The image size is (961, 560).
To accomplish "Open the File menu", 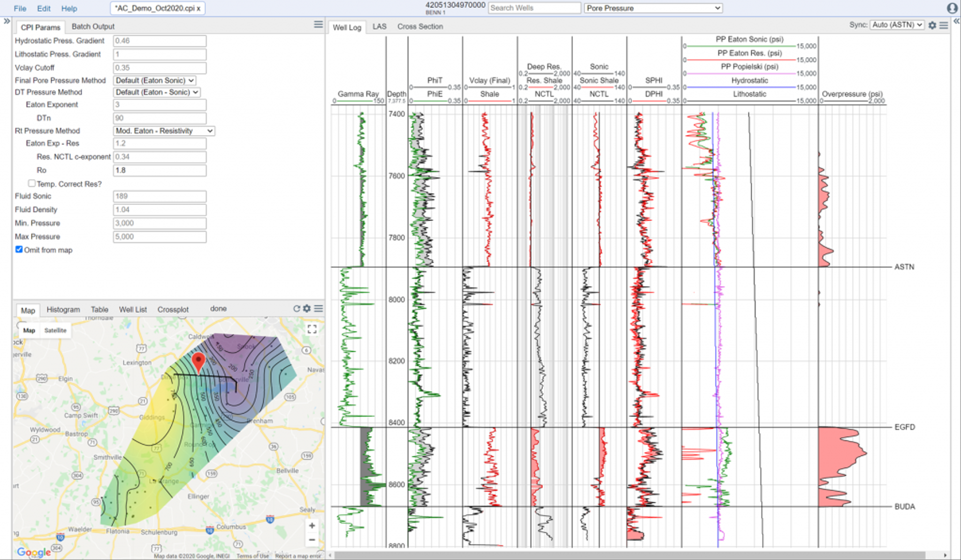I will 20,8.
